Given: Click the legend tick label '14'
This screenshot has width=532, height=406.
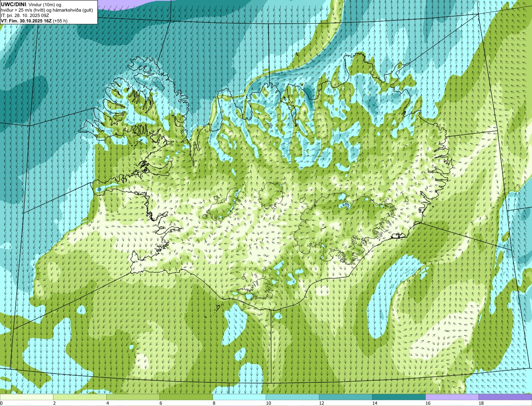Looking at the screenshot, I should [x=375, y=403].
